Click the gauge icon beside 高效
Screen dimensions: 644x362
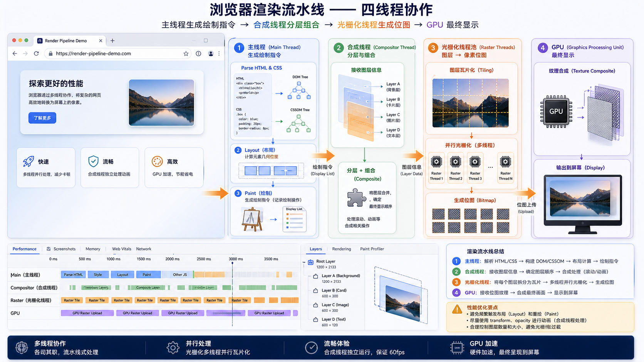pos(157,161)
